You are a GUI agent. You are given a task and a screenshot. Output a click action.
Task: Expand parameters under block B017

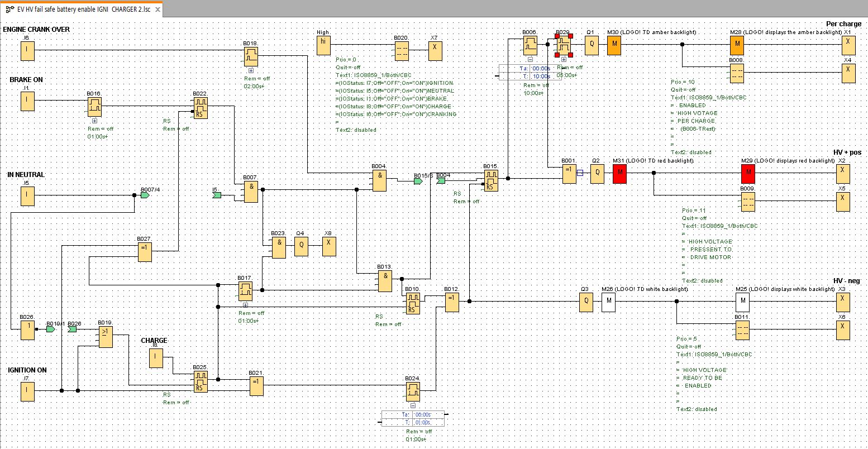pyautogui.click(x=245, y=305)
